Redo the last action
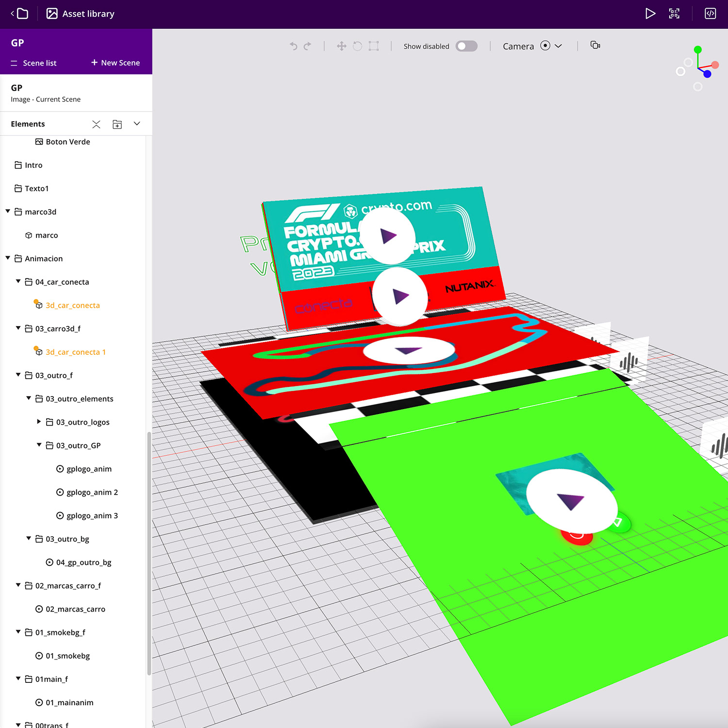The image size is (728, 728). click(307, 46)
